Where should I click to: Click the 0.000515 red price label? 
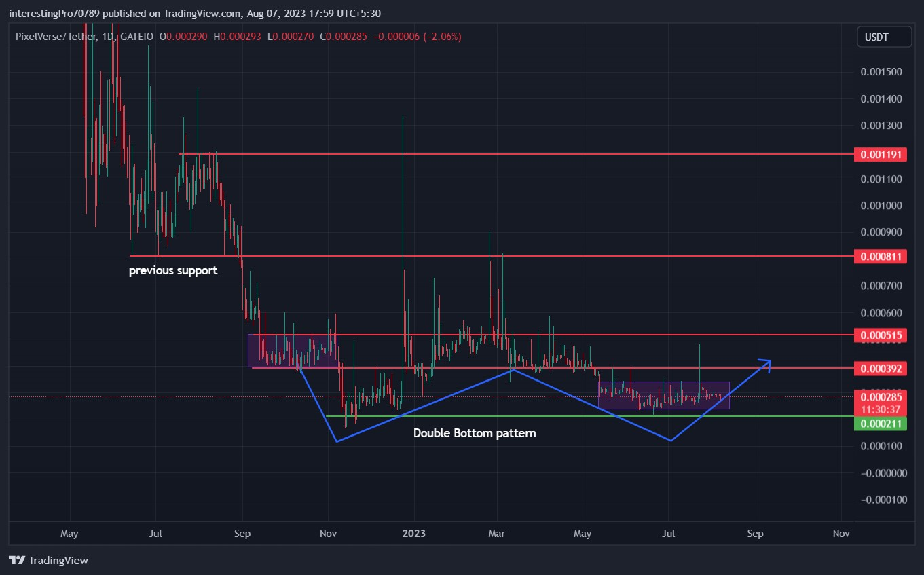tap(881, 335)
